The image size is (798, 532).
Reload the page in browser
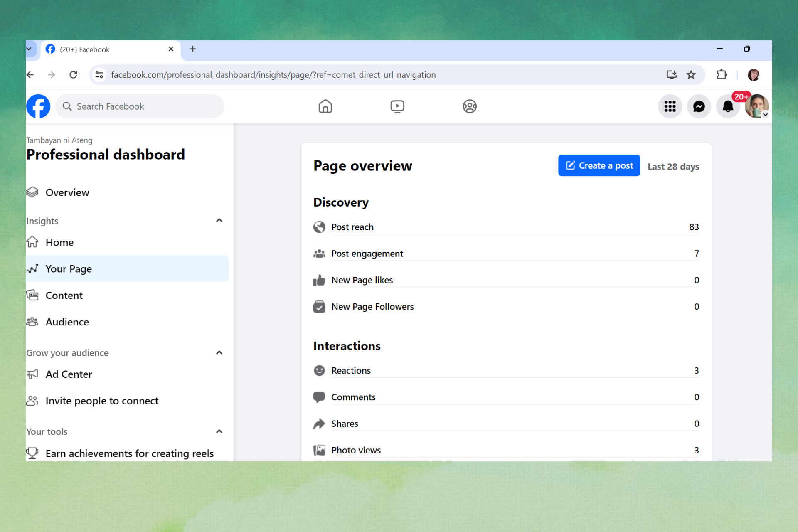coord(73,75)
